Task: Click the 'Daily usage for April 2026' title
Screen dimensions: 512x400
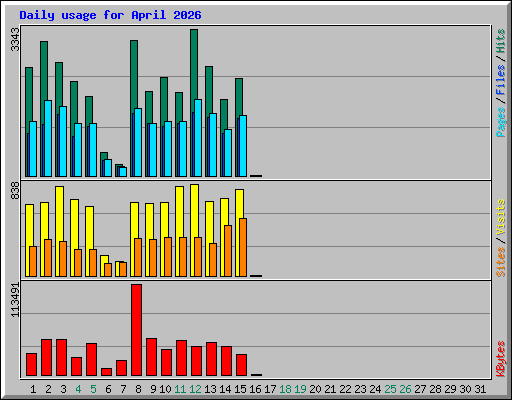Action: point(110,15)
